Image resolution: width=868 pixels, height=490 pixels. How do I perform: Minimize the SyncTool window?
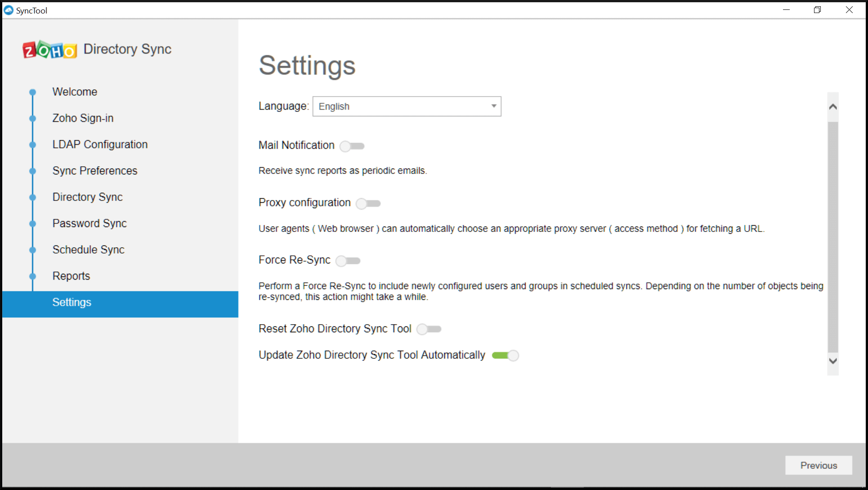[786, 10]
